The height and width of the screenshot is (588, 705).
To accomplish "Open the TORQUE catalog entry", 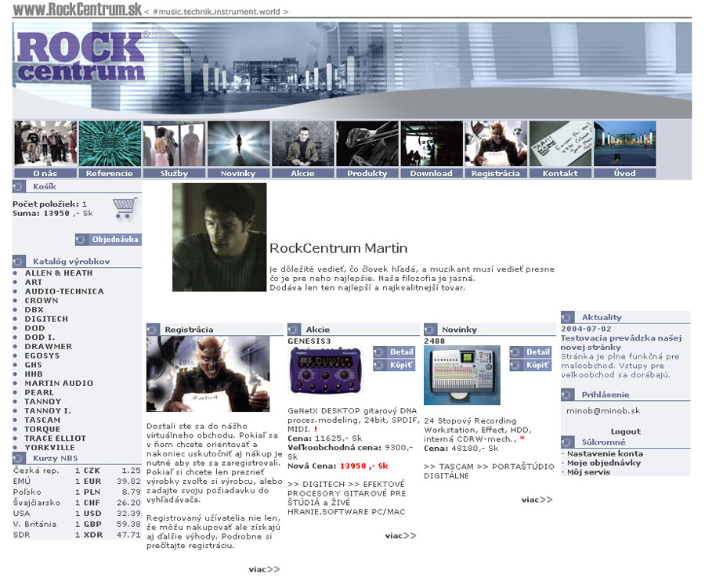I will click(x=42, y=429).
